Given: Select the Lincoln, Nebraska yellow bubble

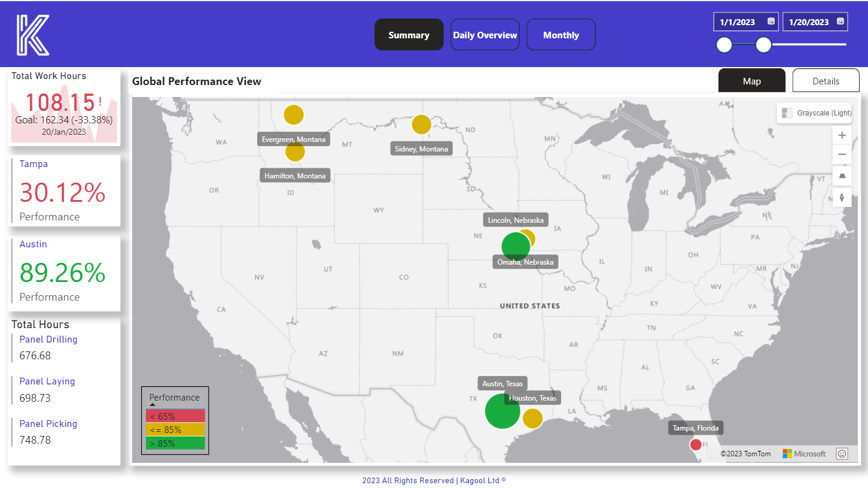Looking at the screenshot, I should [529, 237].
